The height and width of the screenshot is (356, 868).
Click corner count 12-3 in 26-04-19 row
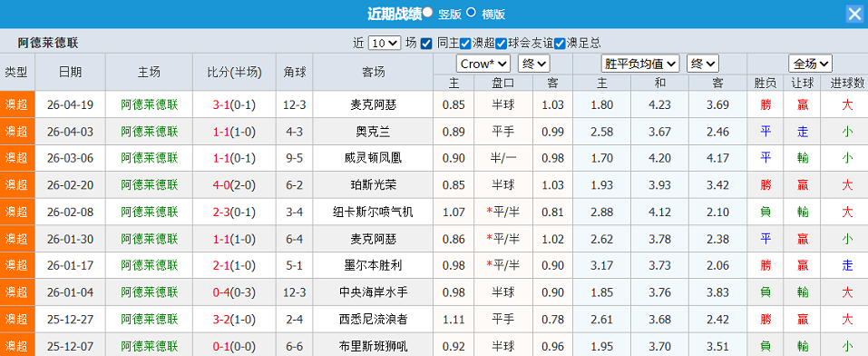click(x=295, y=104)
